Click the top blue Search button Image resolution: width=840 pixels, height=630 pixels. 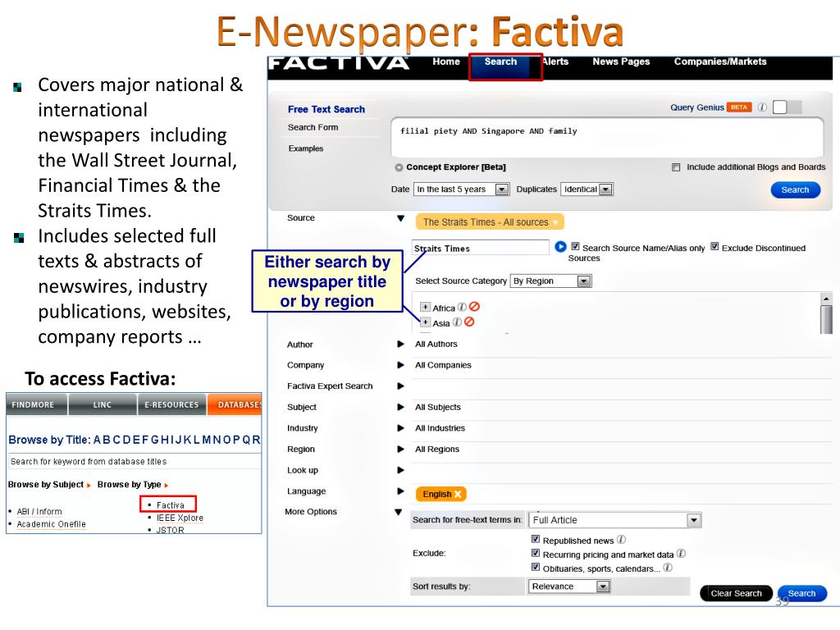click(x=795, y=189)
